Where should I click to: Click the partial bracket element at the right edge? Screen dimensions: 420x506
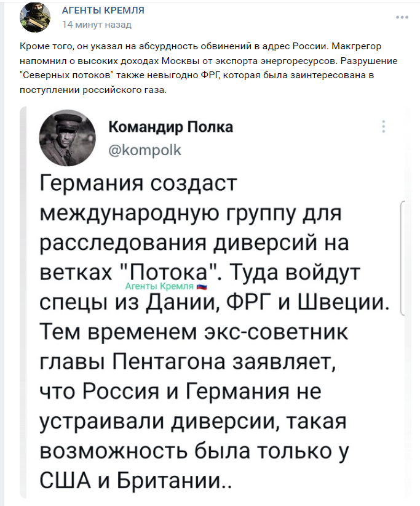pyautogui.click(x=402, y=257)
